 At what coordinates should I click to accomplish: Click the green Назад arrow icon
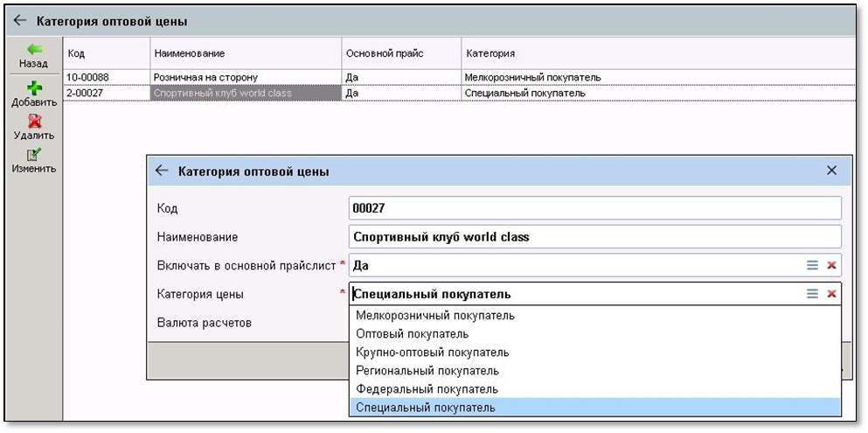click(x=35, y=50)
